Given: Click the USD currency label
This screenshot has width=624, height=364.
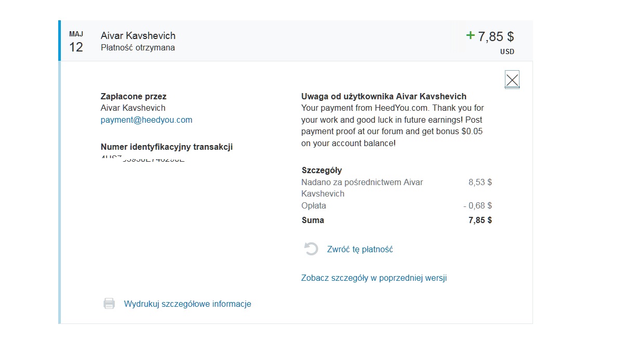Looking at the screenshot, I should tap(507, 51).
